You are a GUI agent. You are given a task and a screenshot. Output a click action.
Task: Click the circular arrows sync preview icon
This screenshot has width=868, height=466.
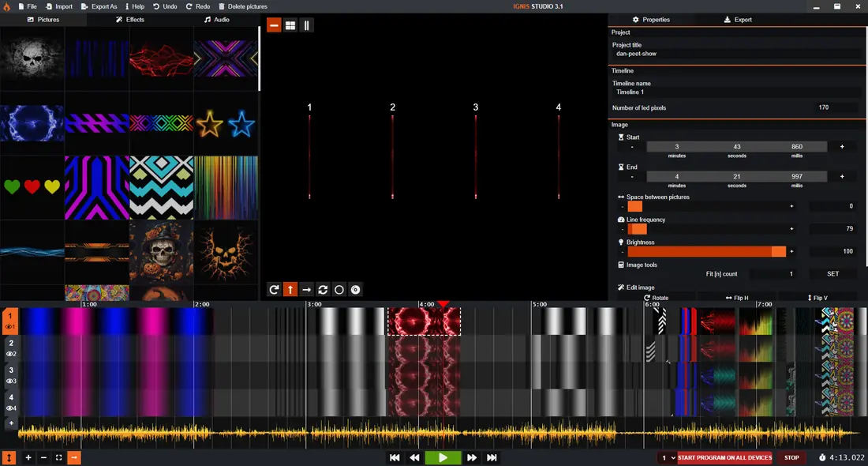[323, 290]
